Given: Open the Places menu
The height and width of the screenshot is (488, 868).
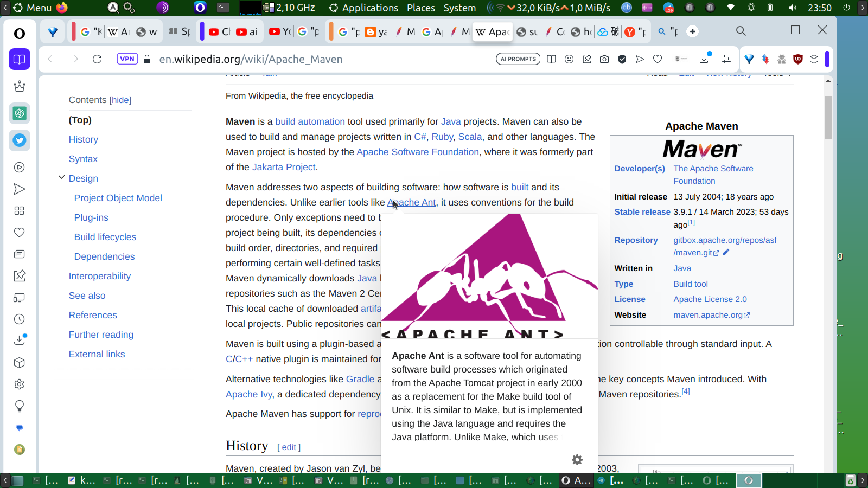Looking at the screenshot, I should pos(421,8).
